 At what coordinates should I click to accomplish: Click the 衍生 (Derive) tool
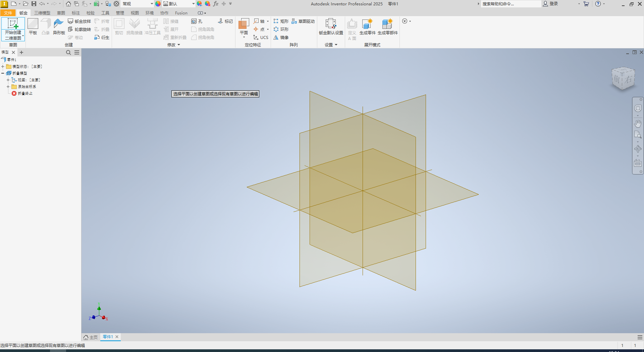pyautogui.click(x=102, y=37)
